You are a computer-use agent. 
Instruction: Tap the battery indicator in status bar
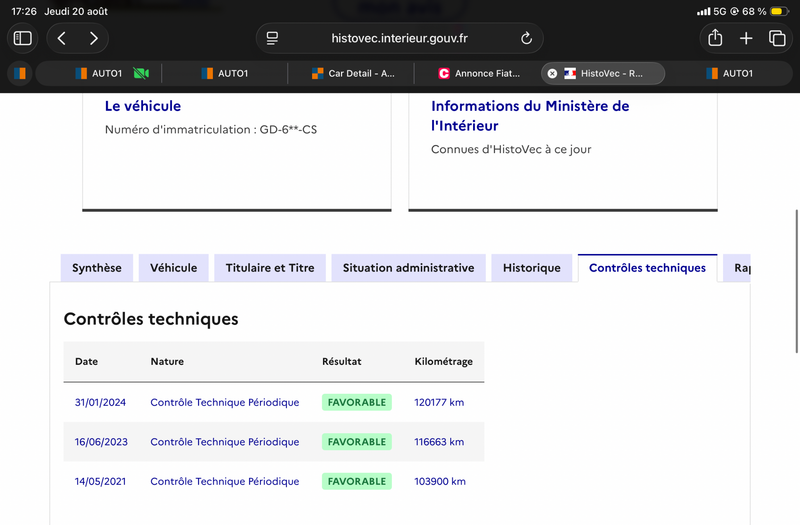tap(779, 11)
